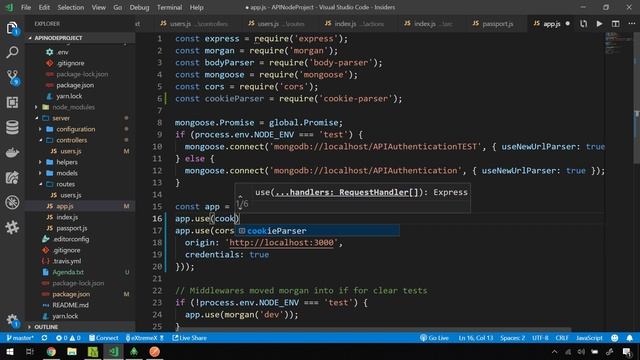Open the Extensions view icon
Screen dimensions: 640x360
pos(12,102)
